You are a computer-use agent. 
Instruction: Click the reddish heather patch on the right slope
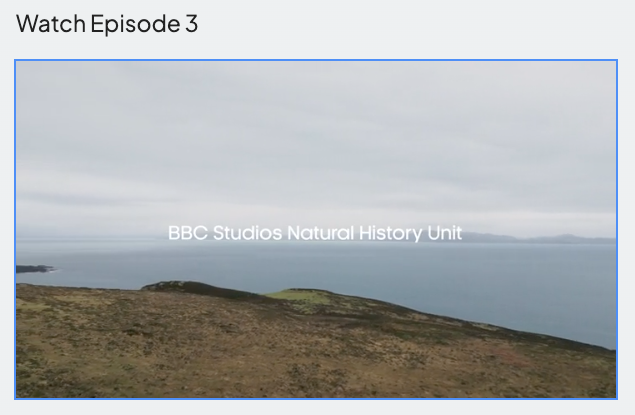click(x=510, y=355)
